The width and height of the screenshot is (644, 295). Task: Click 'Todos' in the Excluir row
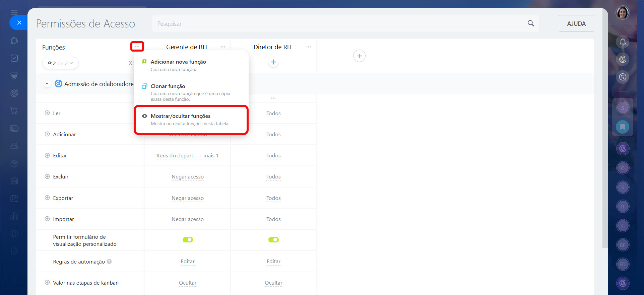(x=273, y=177)
